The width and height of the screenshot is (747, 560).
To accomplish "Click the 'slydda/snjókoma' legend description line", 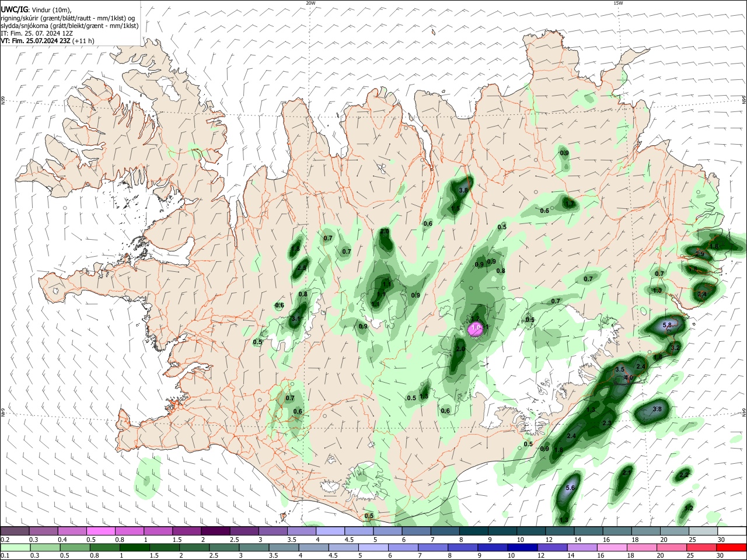I will [69, 26].
